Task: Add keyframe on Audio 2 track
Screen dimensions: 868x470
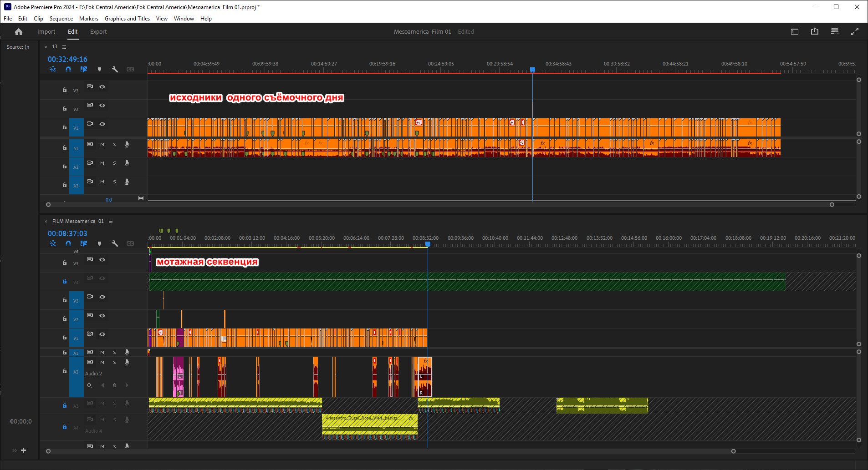Action: click(x=114, y=385)
